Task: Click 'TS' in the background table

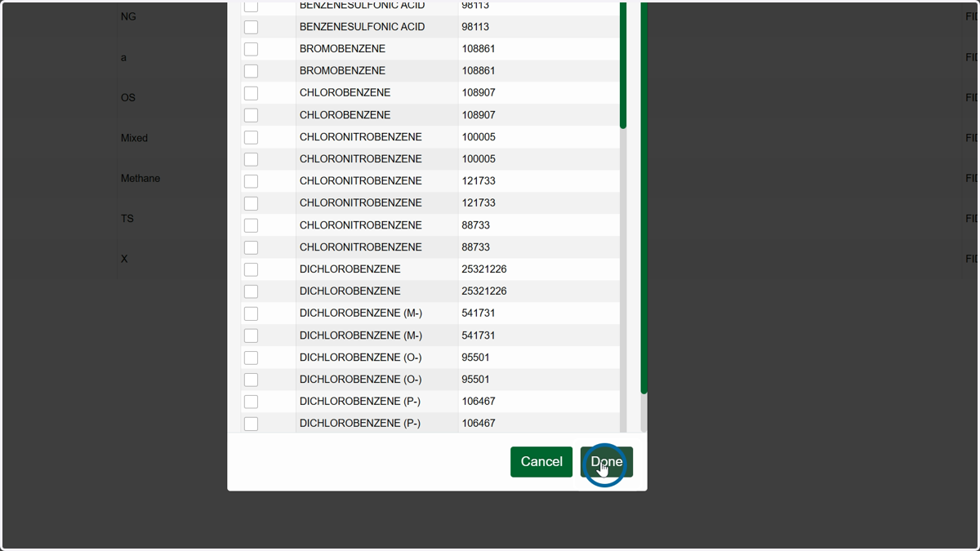Action: pyautogui.click(x=127, y=219)
